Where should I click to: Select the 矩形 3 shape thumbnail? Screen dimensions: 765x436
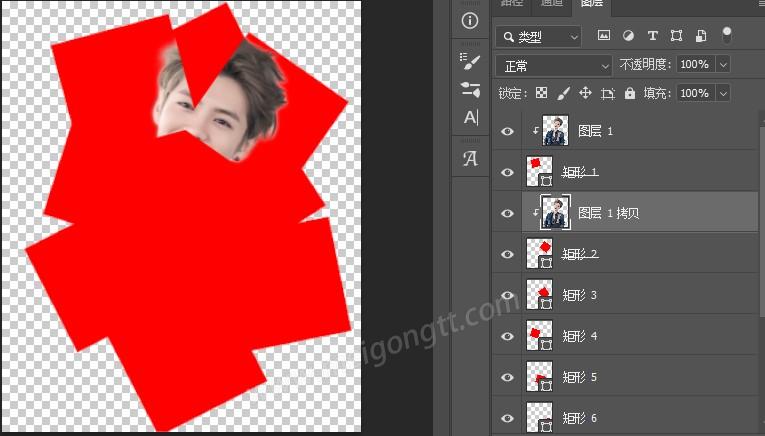540,294
